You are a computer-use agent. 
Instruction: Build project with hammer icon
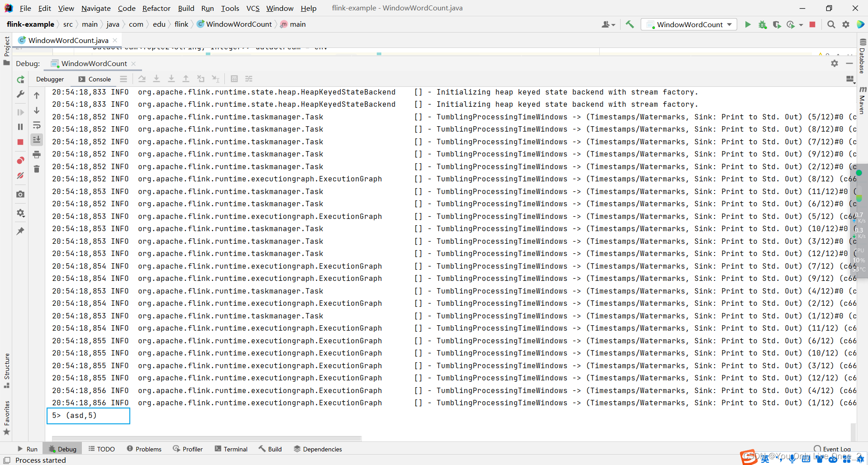pos(630,24)
